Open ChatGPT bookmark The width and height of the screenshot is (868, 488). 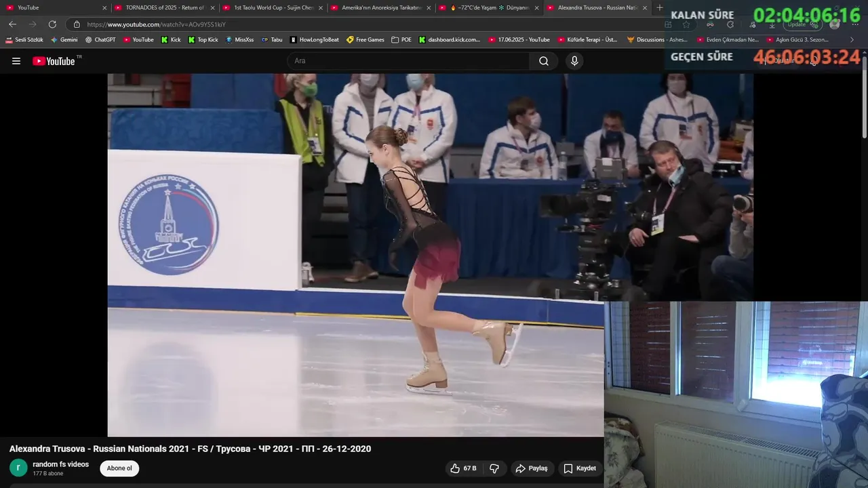click(x=100, y=40)
